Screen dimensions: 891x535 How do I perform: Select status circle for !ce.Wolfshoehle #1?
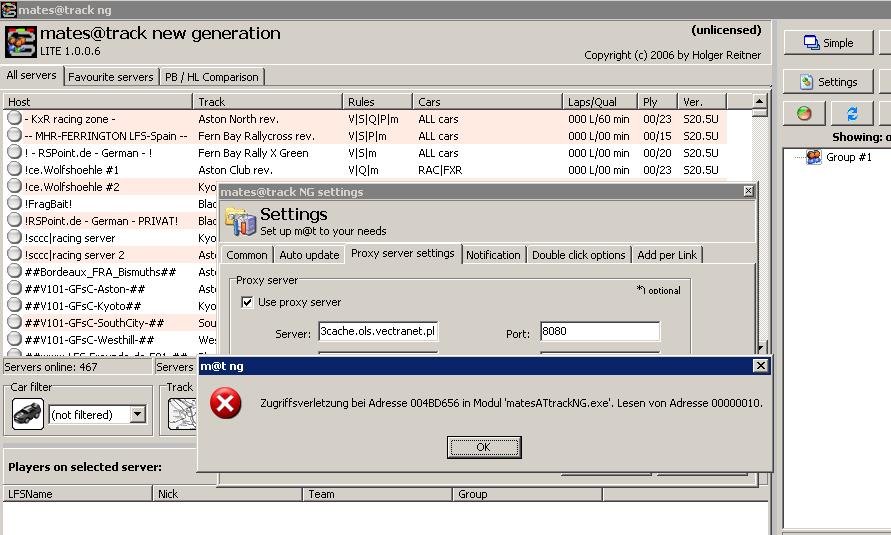pyautogui.click(x=14, y=169)
